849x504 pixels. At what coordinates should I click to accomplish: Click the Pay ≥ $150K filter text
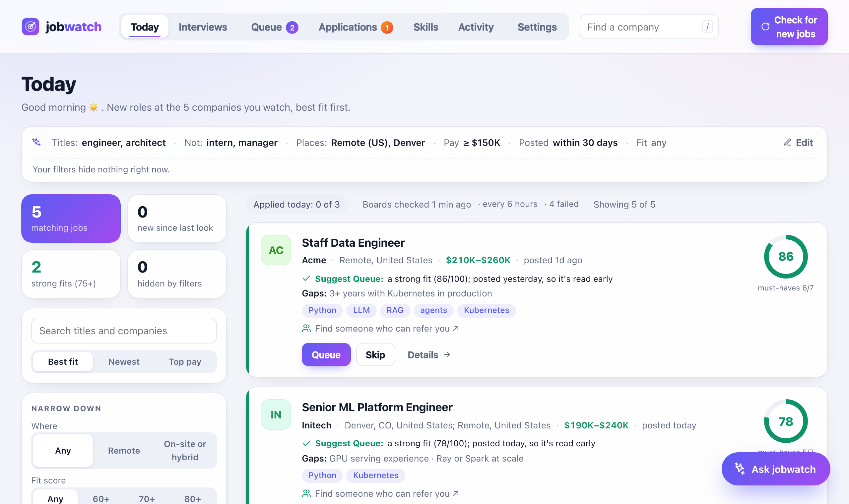coord(472,142)
